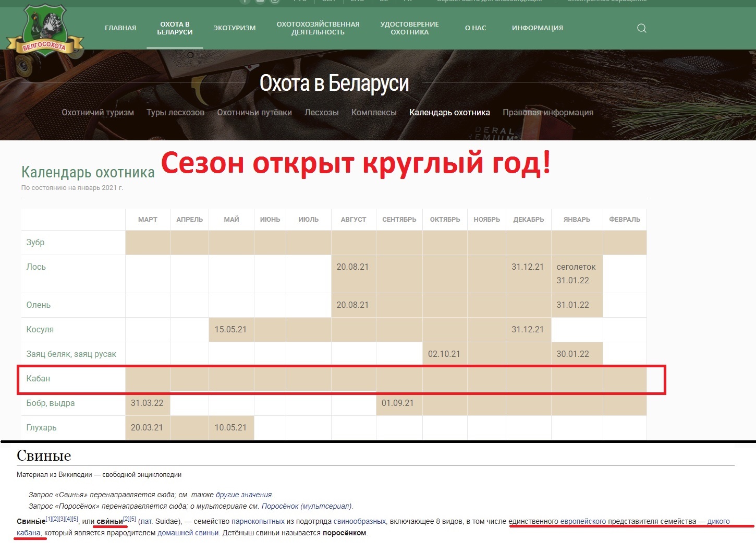This screenshot has width=756, height=552.
Task: Open the ГЛАВНАЯ menu item
Action: [120, 28]
